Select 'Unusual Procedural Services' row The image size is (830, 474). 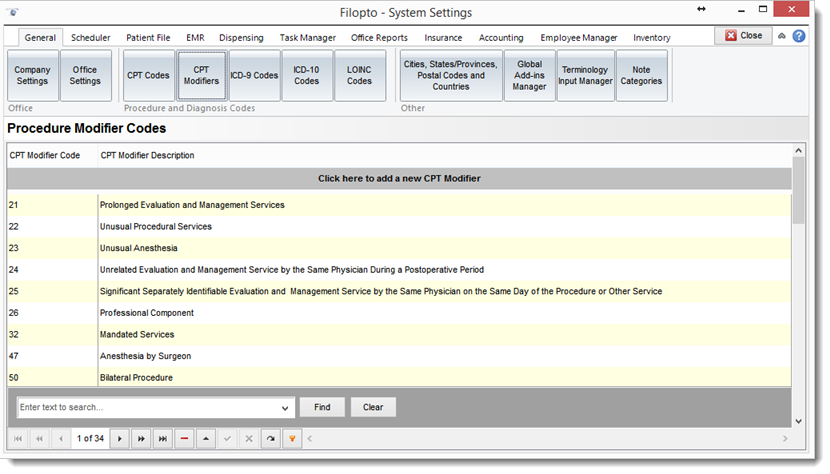coord(399,227)
